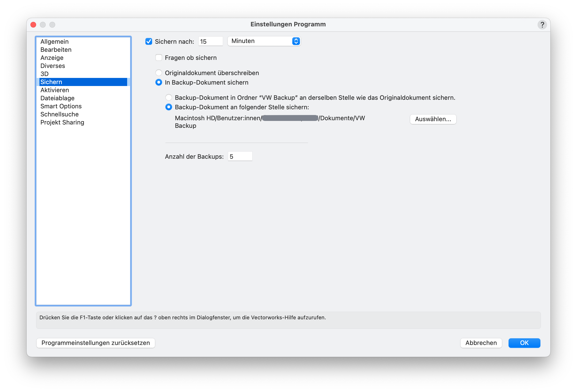Select Originaldokument überschreiben radio option

(159, 73)
